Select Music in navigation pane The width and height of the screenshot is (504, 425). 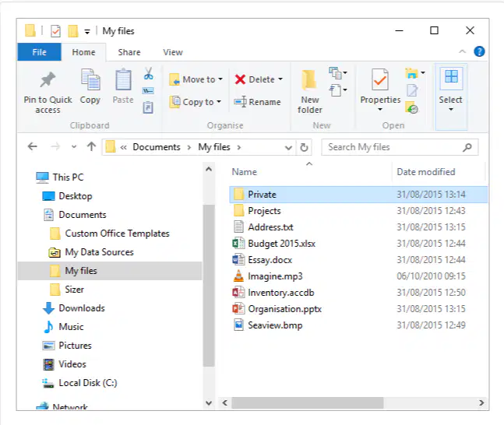click(63, 327)
